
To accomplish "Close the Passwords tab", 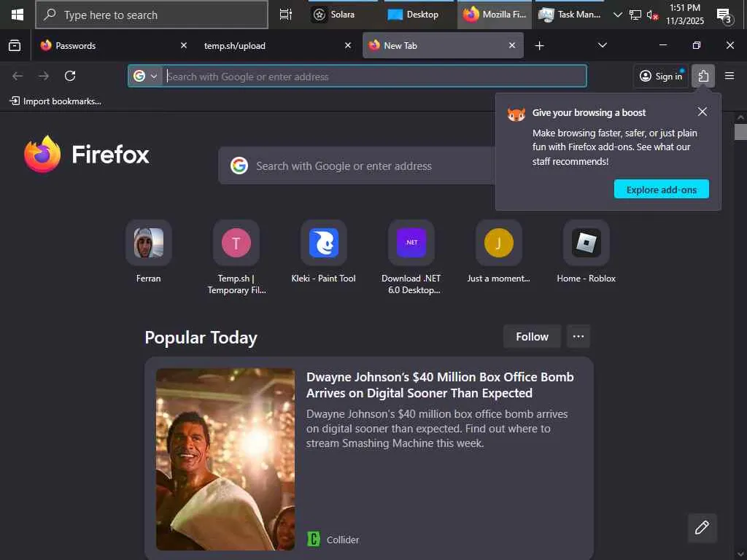I will point(183,45).
